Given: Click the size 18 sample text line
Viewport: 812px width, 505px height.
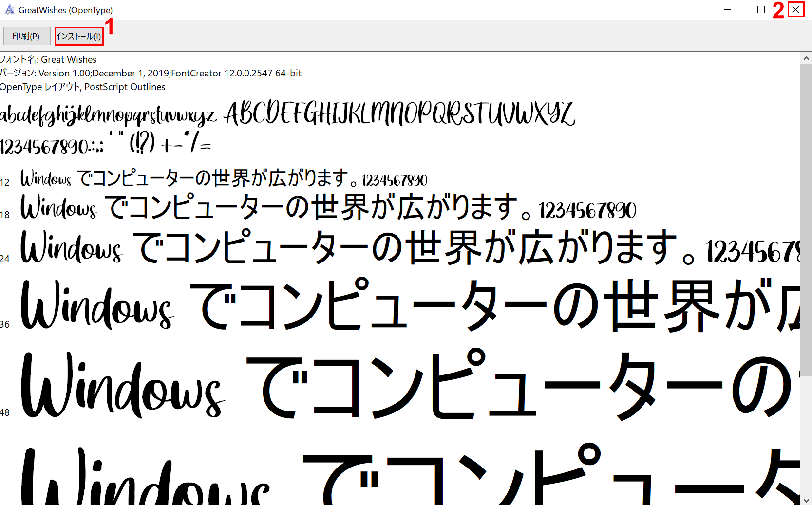Looking at the screenshot, I should 328,206.
